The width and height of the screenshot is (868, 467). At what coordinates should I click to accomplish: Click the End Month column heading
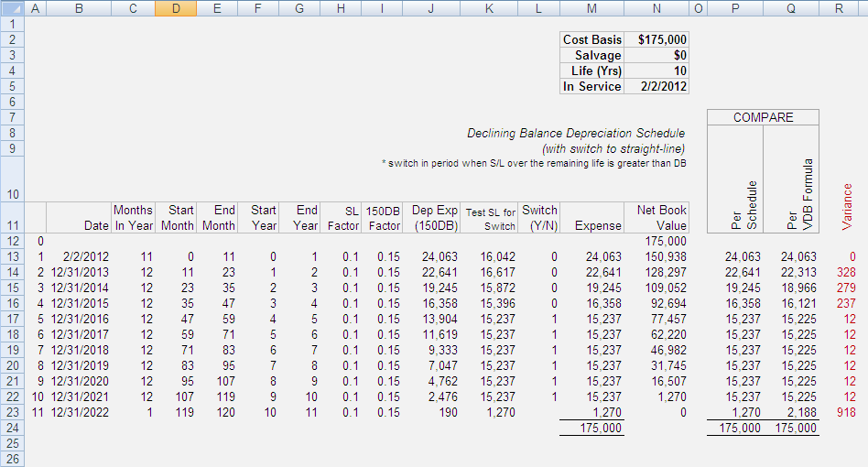coord(219,218)
